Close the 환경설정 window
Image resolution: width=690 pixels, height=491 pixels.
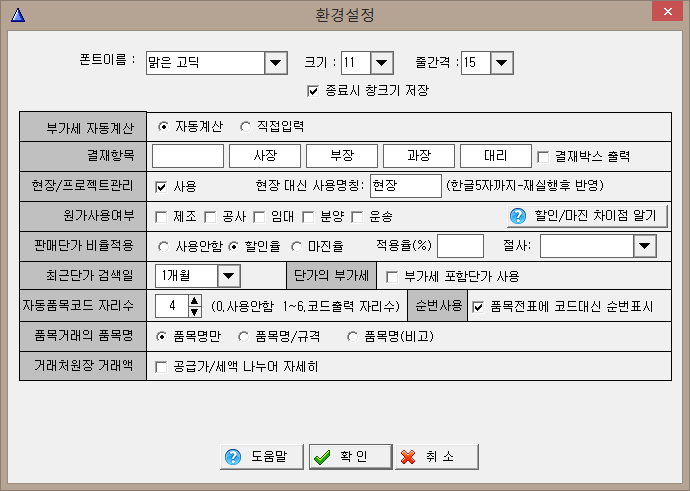[668, 11]
